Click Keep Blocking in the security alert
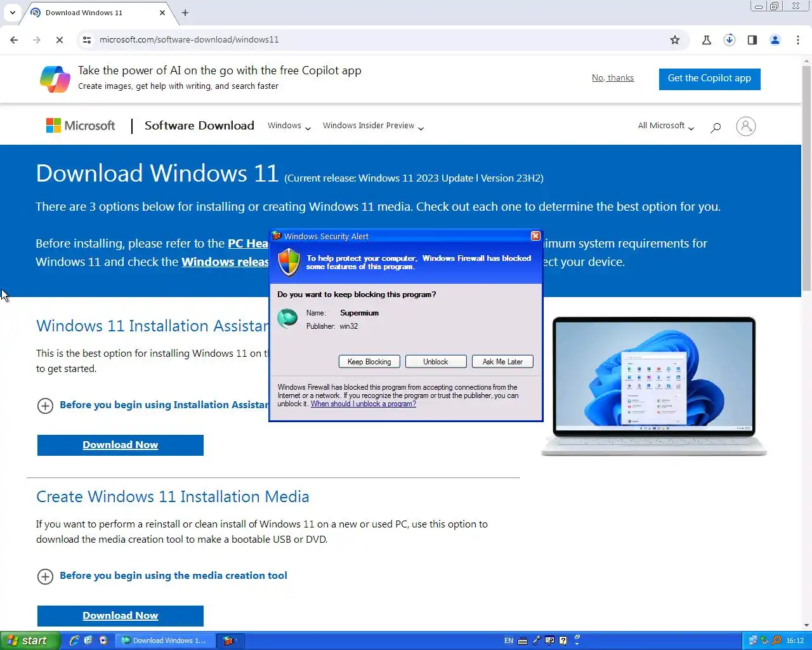Image resolution: width=812 pixels, height=650 pixels. pos(369,362)
